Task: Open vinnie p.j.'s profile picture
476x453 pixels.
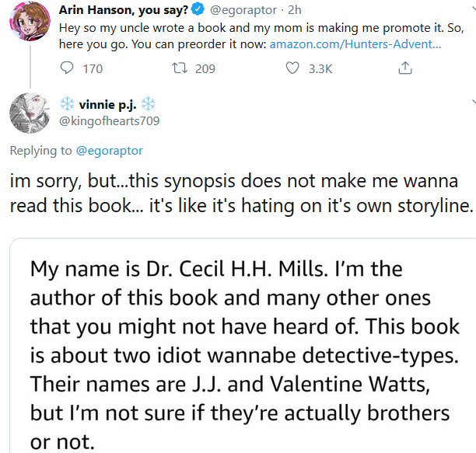Action: pyautogui.click(x=30, y=113)
